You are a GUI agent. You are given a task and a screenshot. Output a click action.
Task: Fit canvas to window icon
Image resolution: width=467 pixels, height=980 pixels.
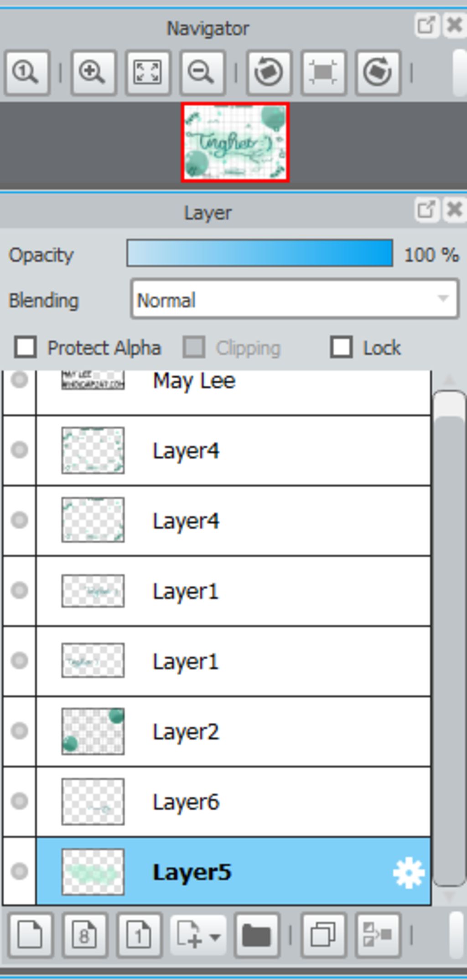click(x=148, y=73)
